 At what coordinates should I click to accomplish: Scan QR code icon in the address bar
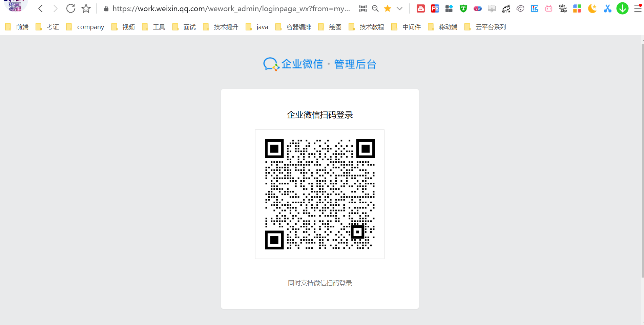point(362,8)
